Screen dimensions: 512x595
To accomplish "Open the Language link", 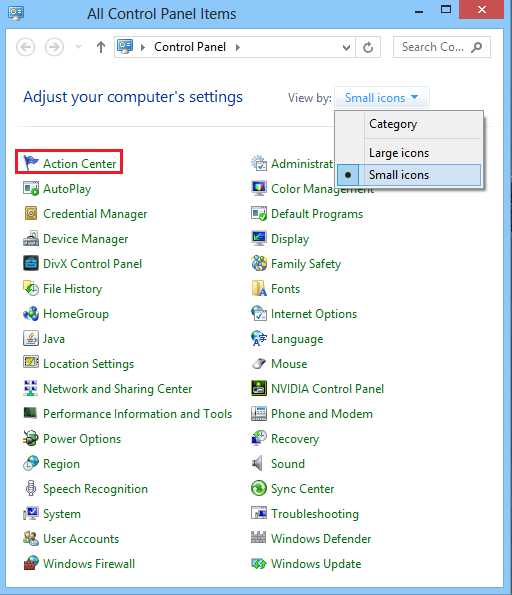I will 297,339.
